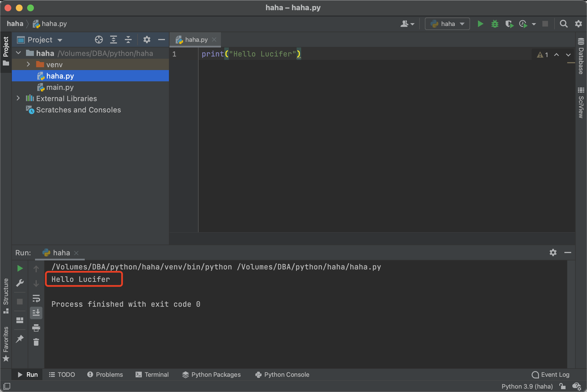587x392 pixels.
Task: Go to previous highlighted error arrow
Action: (556, 55)
